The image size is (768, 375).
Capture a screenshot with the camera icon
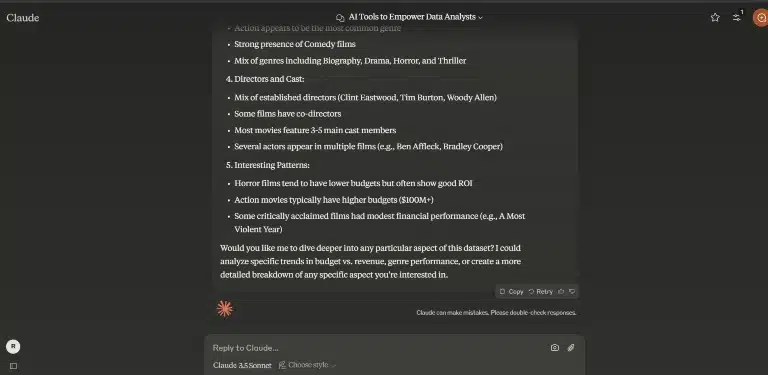click(x=554, y=348)
